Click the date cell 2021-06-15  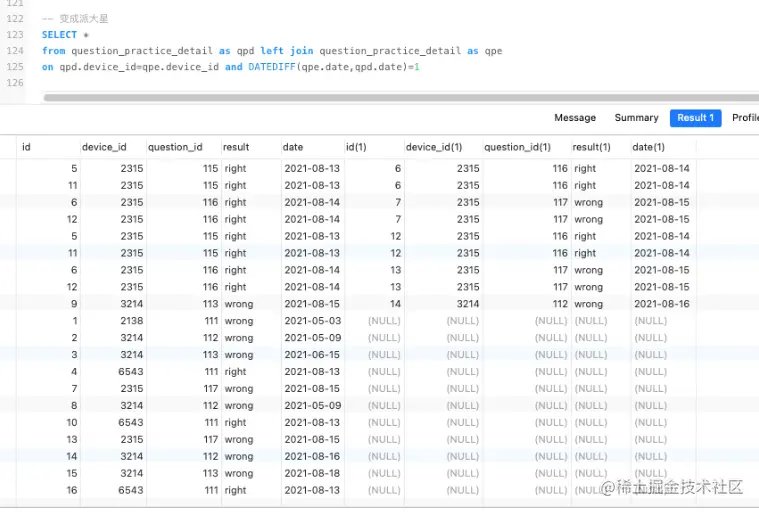pos(312,354)
